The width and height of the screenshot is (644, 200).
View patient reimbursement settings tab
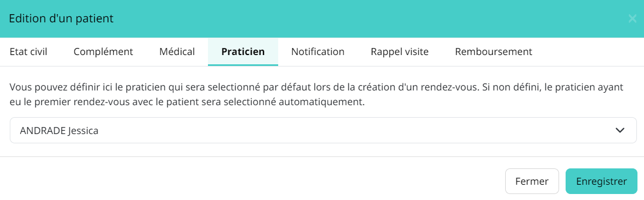(x=494, y=52)
